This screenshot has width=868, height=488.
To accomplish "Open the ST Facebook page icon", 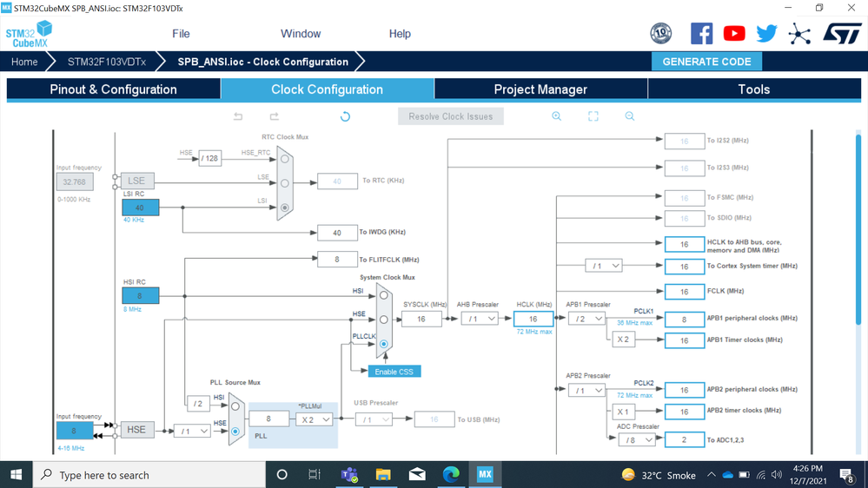I will [x=701, y=34].
